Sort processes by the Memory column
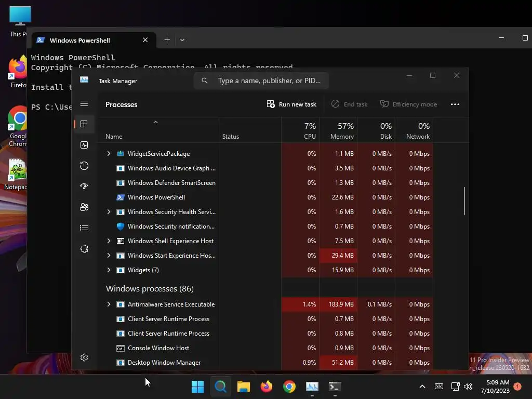The height and width of the screenshot is (399, 532). click(x=338, y=131)
